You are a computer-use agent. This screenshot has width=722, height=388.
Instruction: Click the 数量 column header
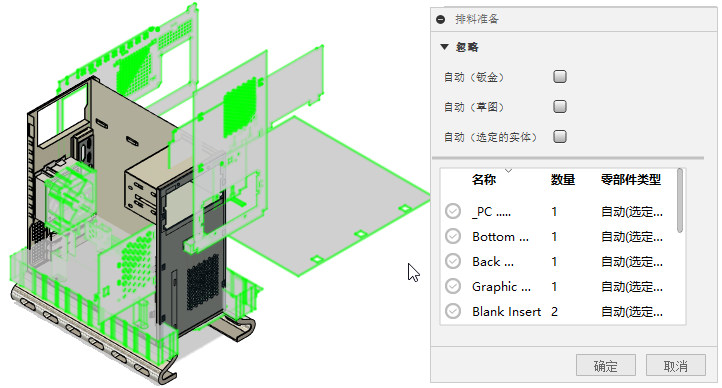pyautogui.click(x=563, y=180)
